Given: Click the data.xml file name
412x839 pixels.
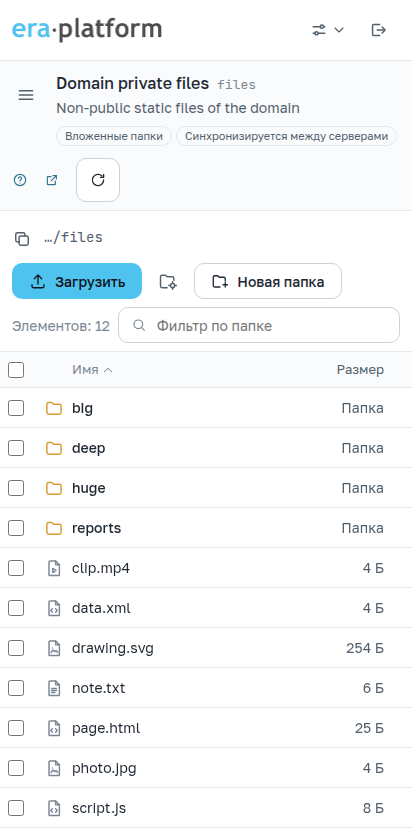Looking at the screenshot, I should pos(101,608).
